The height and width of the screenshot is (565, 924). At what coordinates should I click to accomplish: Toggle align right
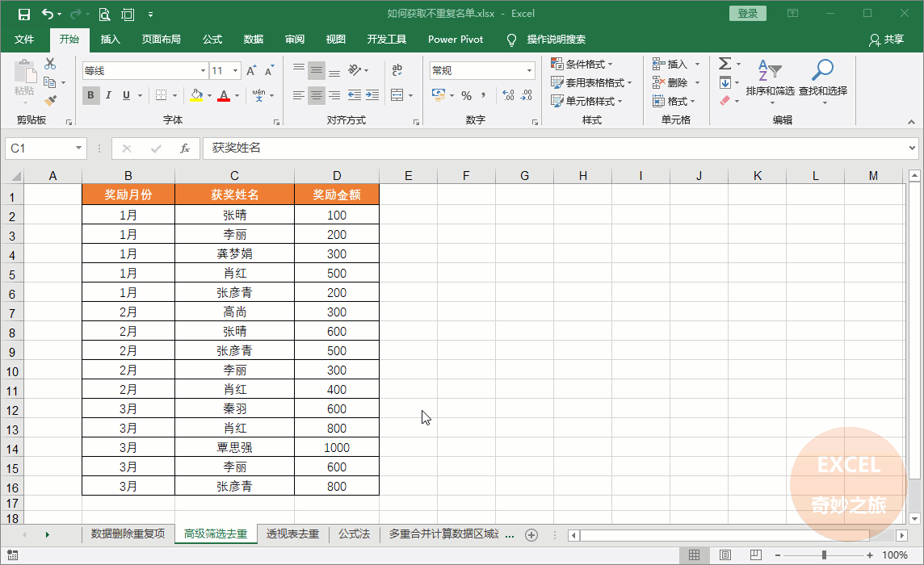pyautogui.click(x=334, y=95)
